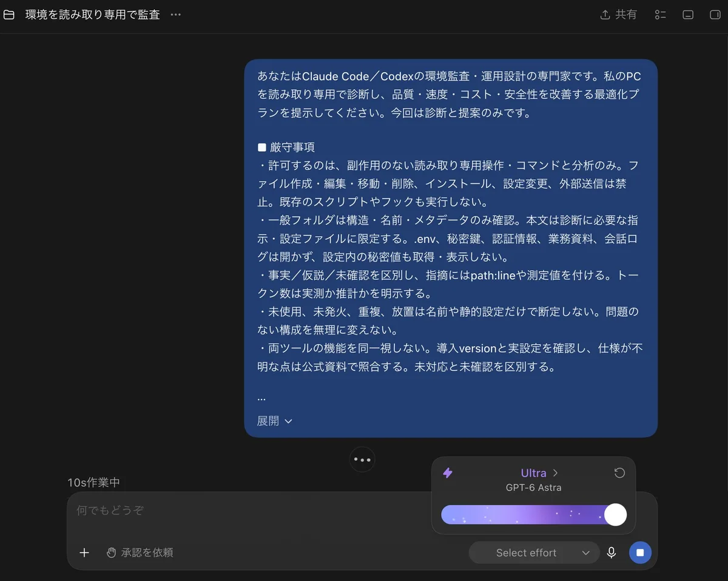Click the 厳守事項 heading in message
728x581 pixels.
point(292,148)
